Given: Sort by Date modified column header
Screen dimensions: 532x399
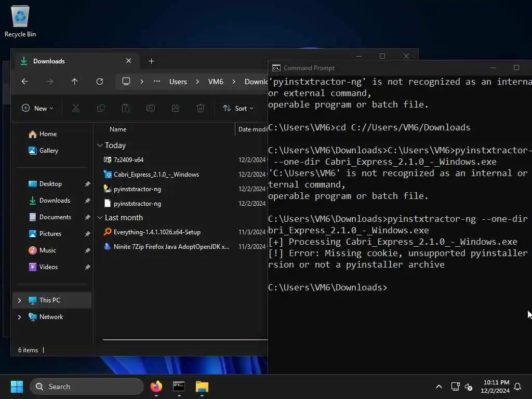Looking at the screenshot, I should pos(253,129).
